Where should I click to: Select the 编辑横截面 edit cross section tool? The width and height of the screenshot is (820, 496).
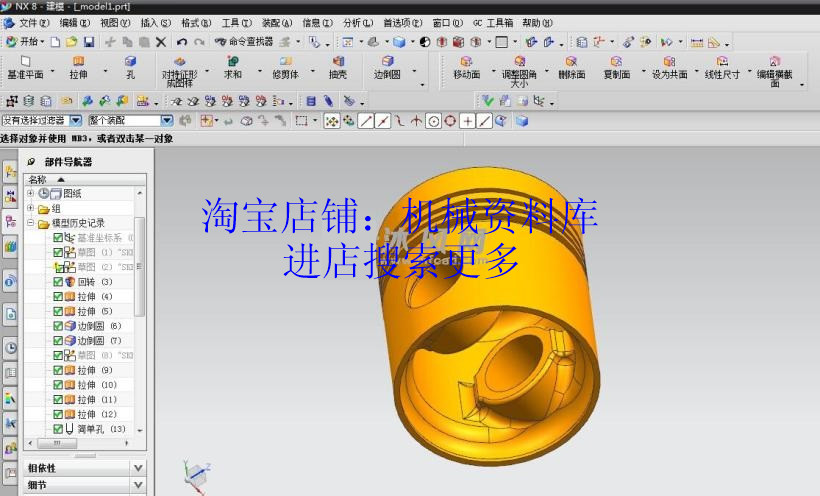[x=775, y=71]
